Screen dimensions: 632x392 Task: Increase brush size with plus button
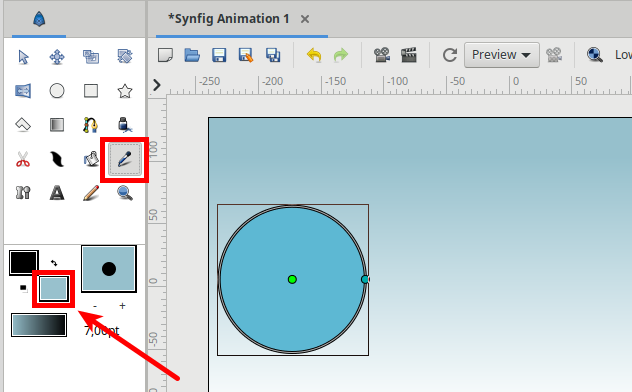123,306
